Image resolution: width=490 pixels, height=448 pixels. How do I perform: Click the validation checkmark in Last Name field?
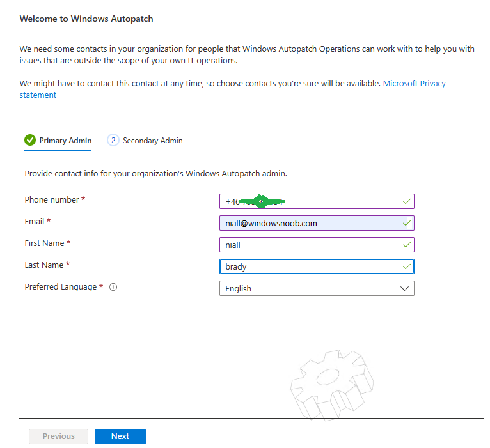(407, 266)
